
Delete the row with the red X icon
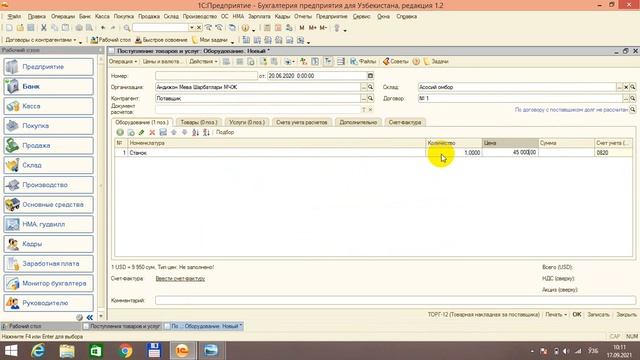coord(152,132)
